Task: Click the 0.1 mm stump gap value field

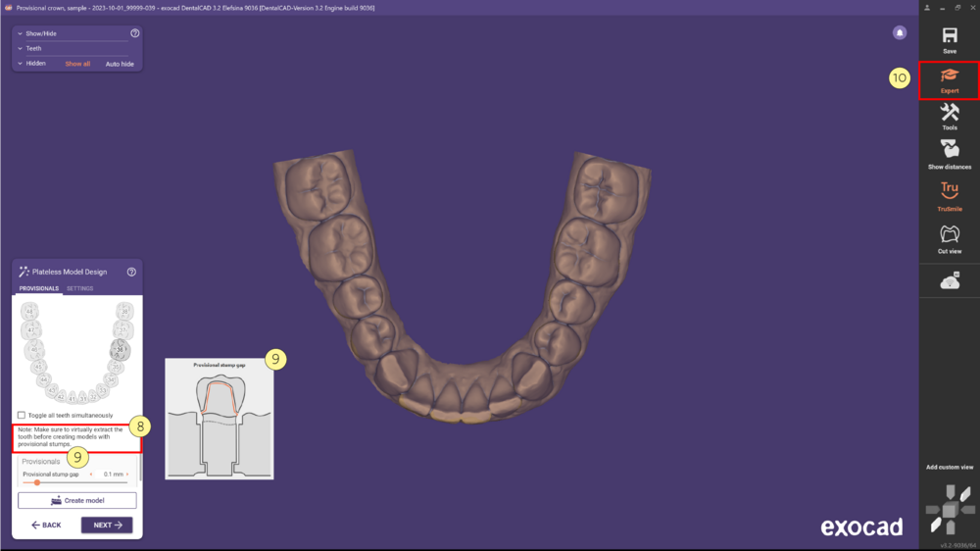Action: tap(110, 475)
